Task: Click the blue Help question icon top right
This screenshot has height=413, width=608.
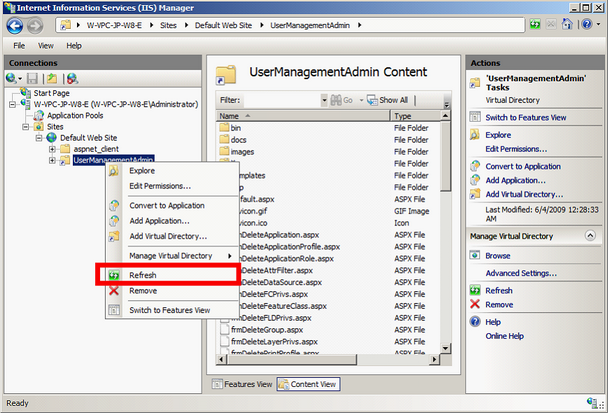Action: point(587,24)
